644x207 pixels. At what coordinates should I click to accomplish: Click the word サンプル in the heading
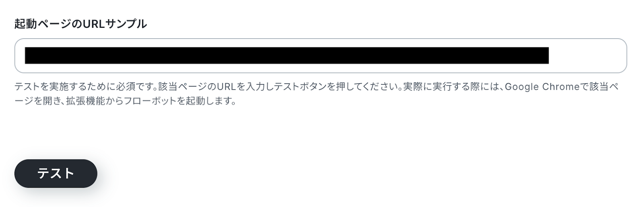point(126,24)
